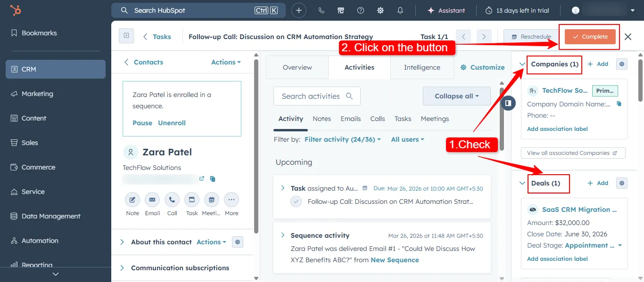Focus the Search activities field

pyautogui.click(x=317, y=96)
